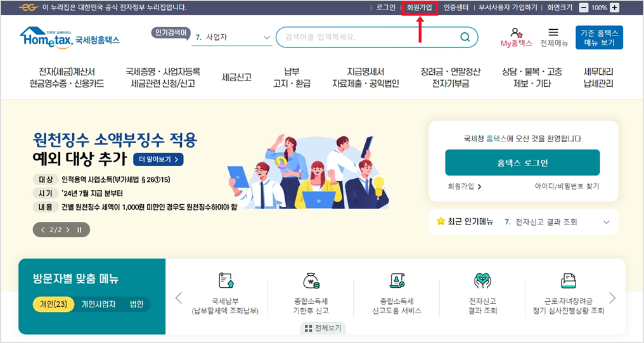Decrease screen size with minus icon

pyautogui.click(x=583, y=8)
